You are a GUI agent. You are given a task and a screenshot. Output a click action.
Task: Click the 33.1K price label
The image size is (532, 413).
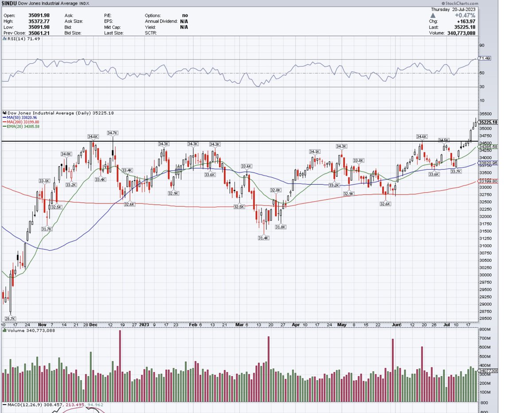click(x=44, y=181)
